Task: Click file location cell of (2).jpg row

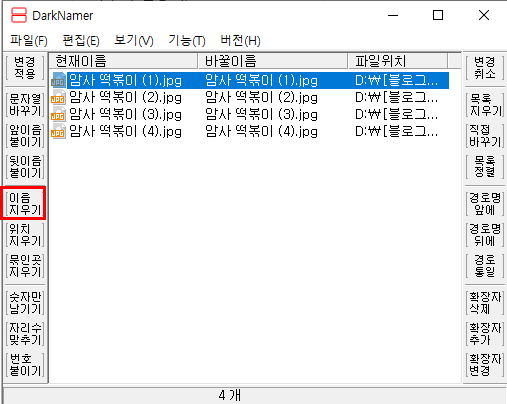Action: [x=396, y=98]
